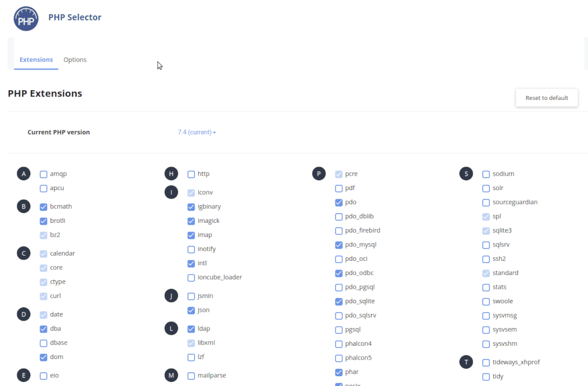Screen dimensions: 588x386
Task: Select the Extensions tab
Action: 36,59
